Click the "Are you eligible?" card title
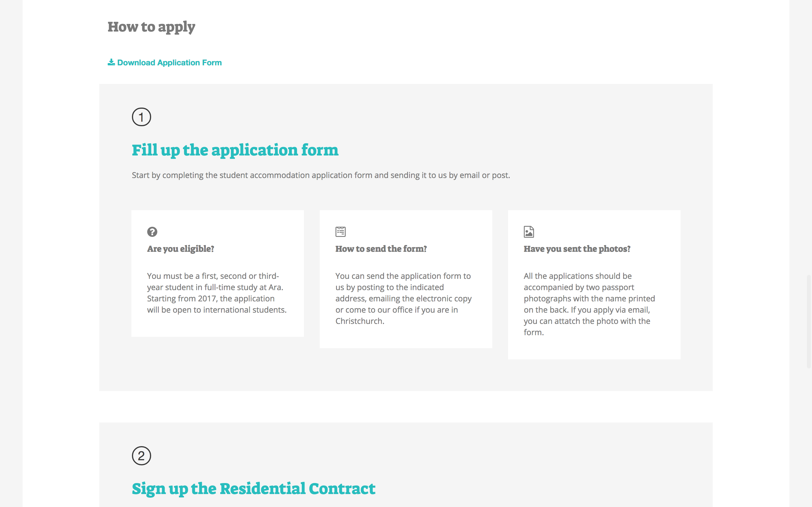812x507 pixels. coord(180,249)
